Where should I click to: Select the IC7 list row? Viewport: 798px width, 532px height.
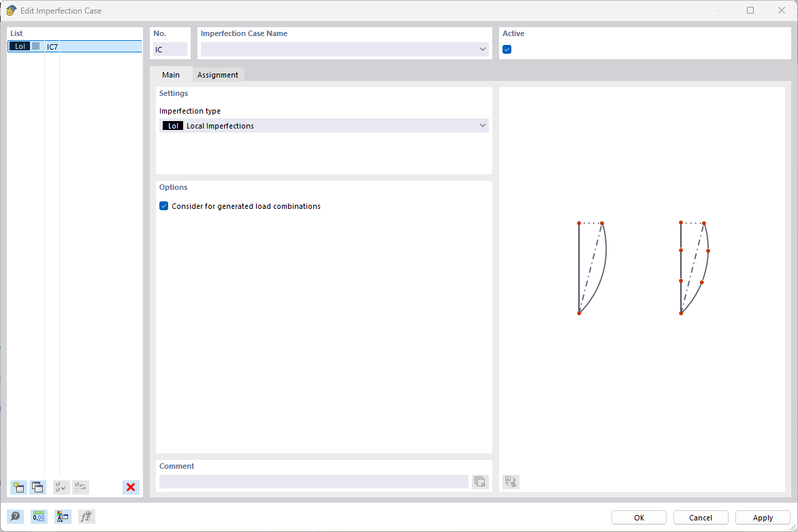click(x=75, y=46)
